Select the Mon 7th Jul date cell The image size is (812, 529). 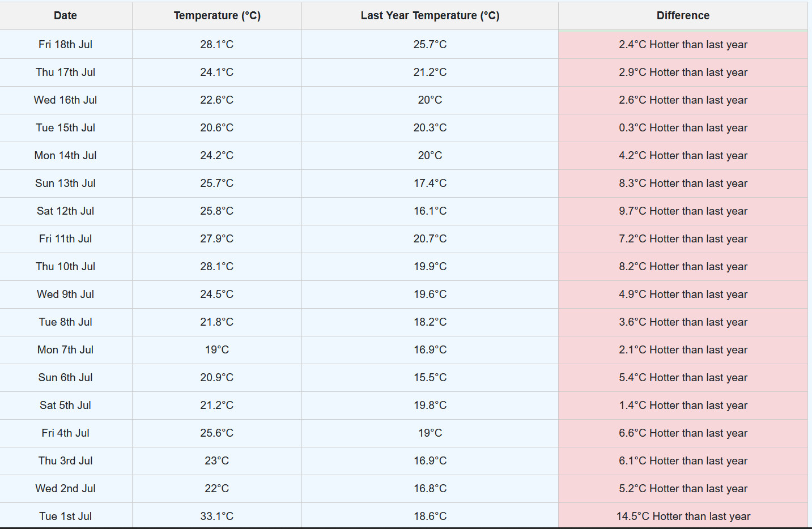65,349
